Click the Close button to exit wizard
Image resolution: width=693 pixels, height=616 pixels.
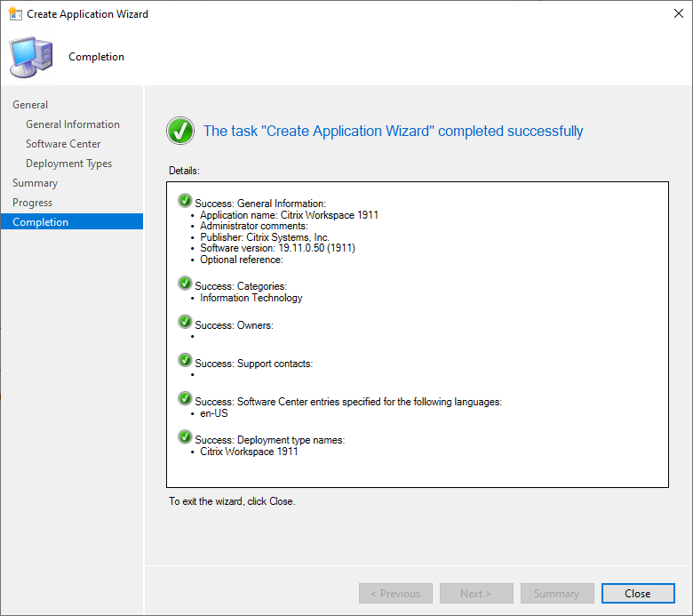[x=638, y=593]
